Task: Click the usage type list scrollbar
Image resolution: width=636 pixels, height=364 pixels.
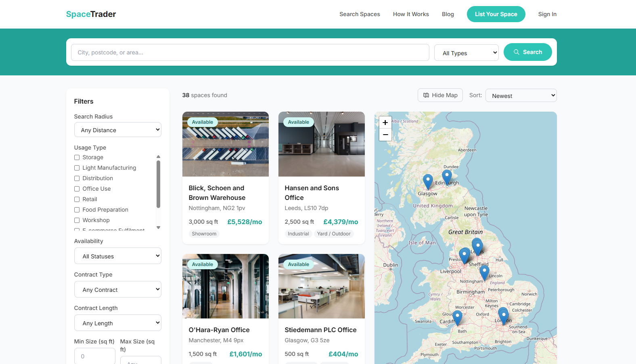Action: point(158,184)
